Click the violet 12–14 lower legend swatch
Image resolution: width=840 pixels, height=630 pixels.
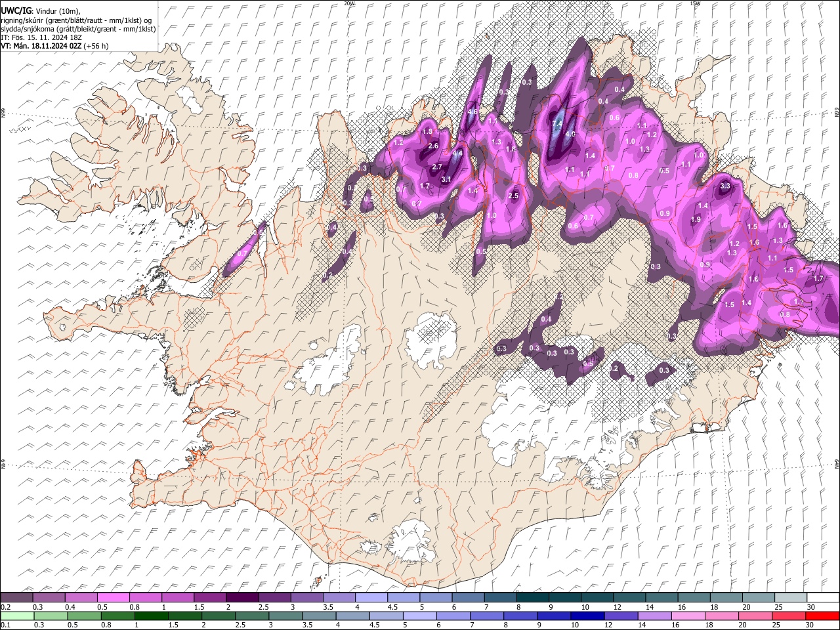point(621,616)
